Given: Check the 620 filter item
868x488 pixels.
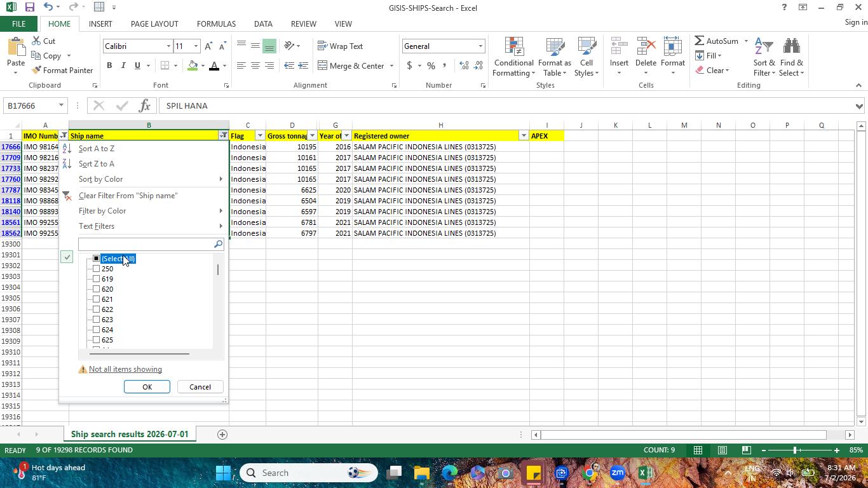Looking at the screenshot, I should tap(96, 289).
